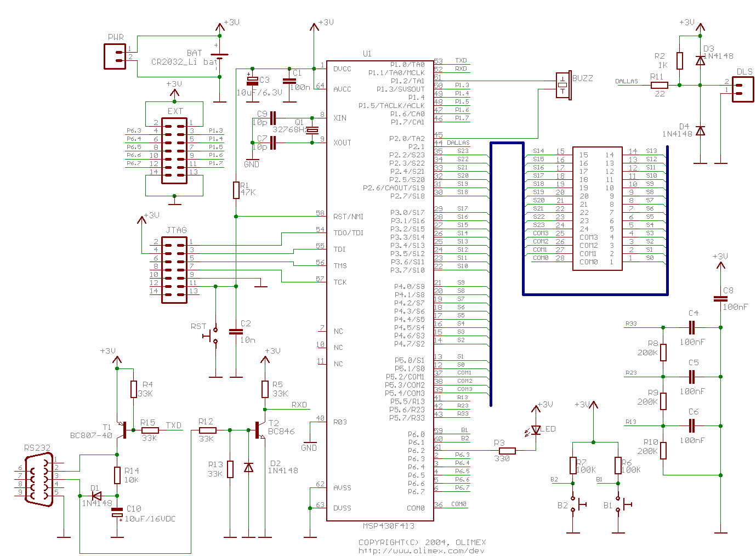Select the C9 10p capacitor symbol
756x556 pixels.
coord(273,118)
